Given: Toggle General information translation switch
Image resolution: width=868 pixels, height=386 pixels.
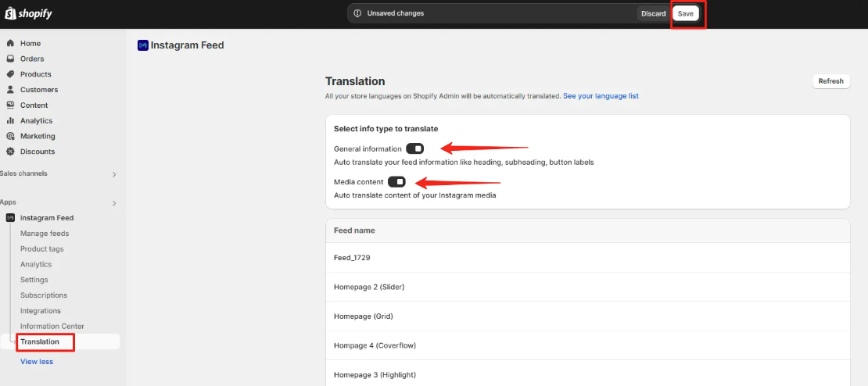Looking at the screenshot, I should (x=414, y=148).
